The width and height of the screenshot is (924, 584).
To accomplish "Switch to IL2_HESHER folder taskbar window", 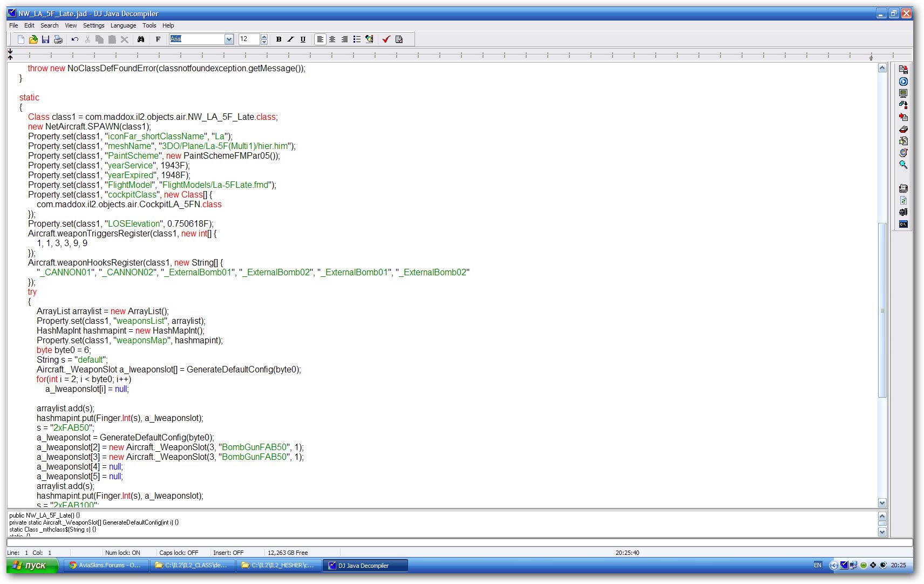I will (x=280, y=565).
